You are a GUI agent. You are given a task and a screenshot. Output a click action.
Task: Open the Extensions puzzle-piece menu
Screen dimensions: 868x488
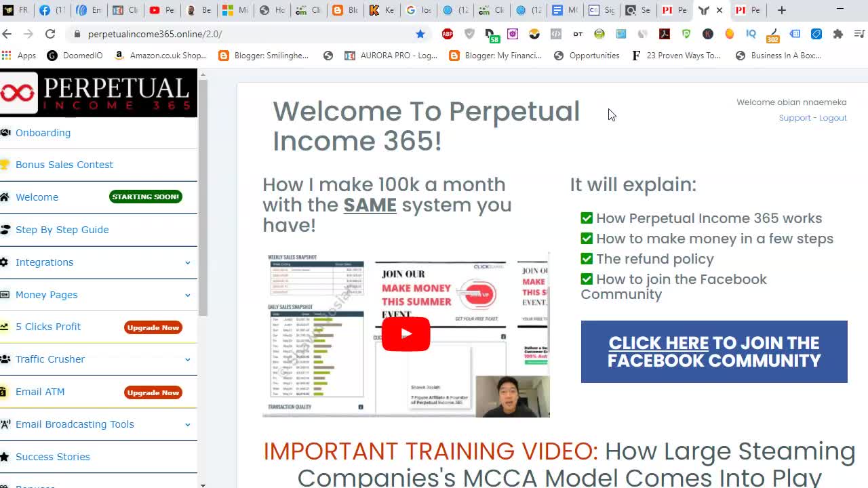click(x=838, y=34)
